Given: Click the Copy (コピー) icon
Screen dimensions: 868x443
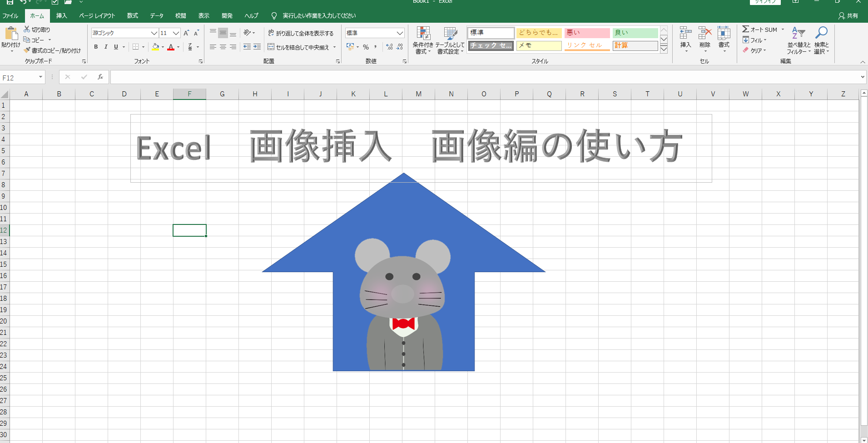Looking at the screenshot, I should (27, 40).
